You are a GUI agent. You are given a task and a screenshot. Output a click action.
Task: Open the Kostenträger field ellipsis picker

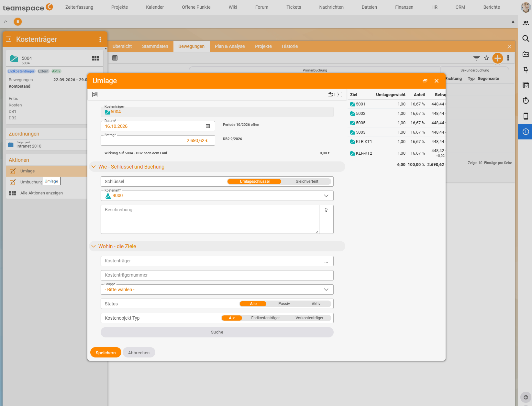click(326, 261)
